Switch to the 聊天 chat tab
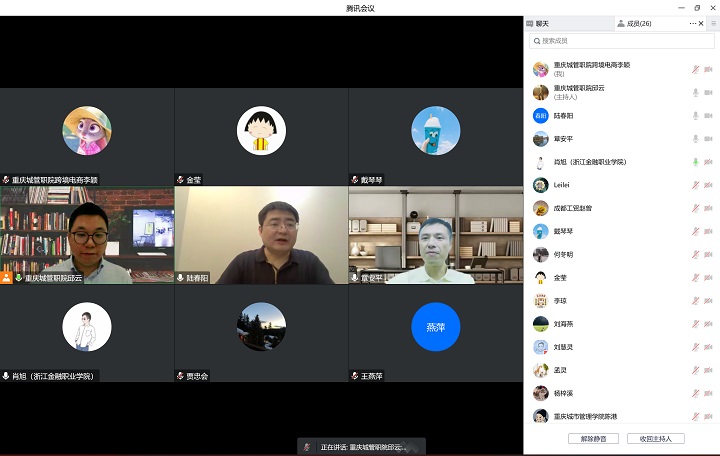720x456 pixels. [541, 23]
